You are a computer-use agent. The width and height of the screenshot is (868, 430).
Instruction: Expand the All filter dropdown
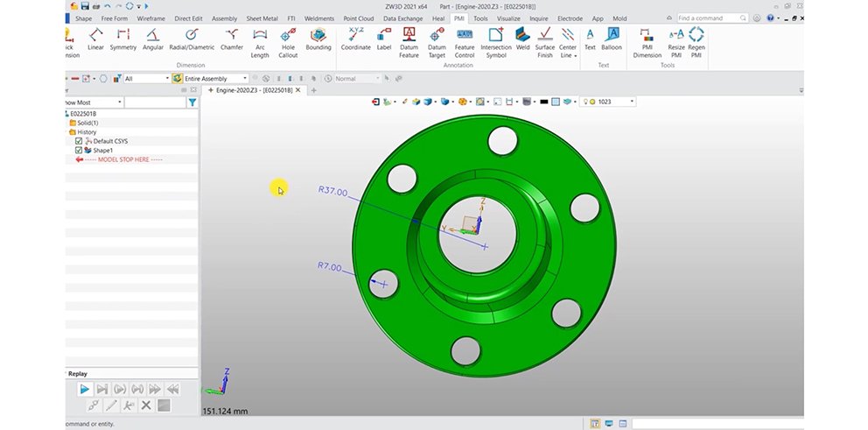[145, 79]
